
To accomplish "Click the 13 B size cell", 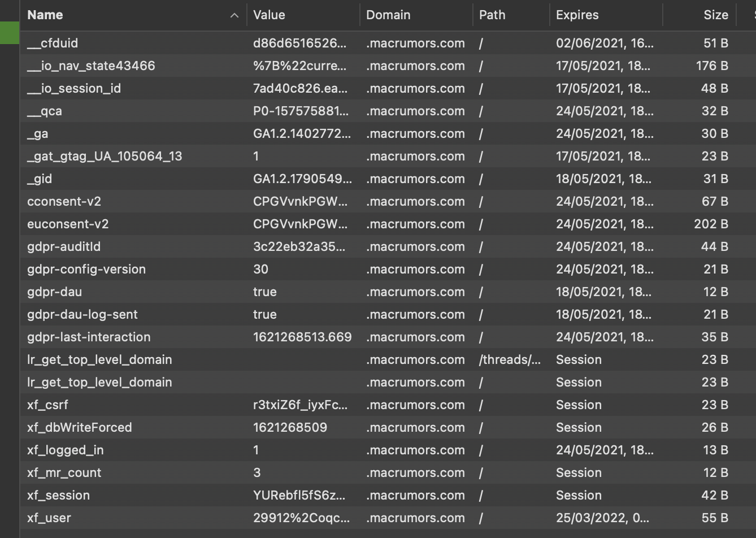I will (x=716, y=450).
